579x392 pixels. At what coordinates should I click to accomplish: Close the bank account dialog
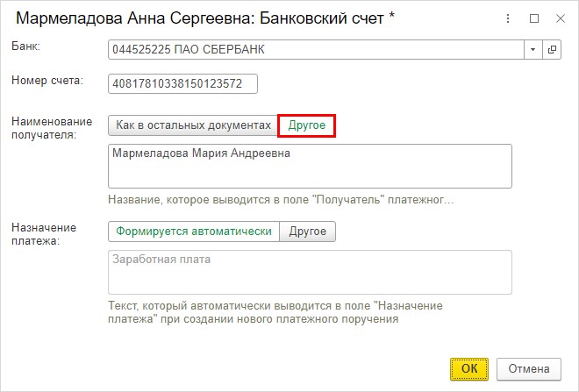click(561, 18)
